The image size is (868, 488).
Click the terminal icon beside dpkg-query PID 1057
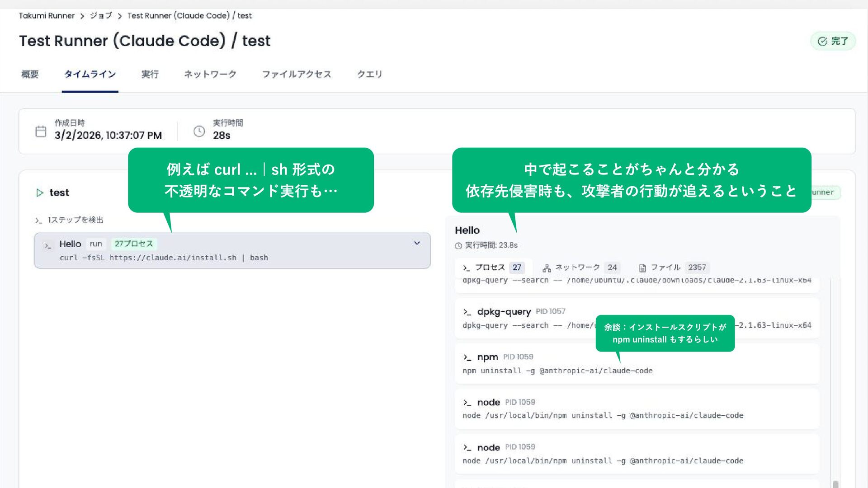coord(467,312)
